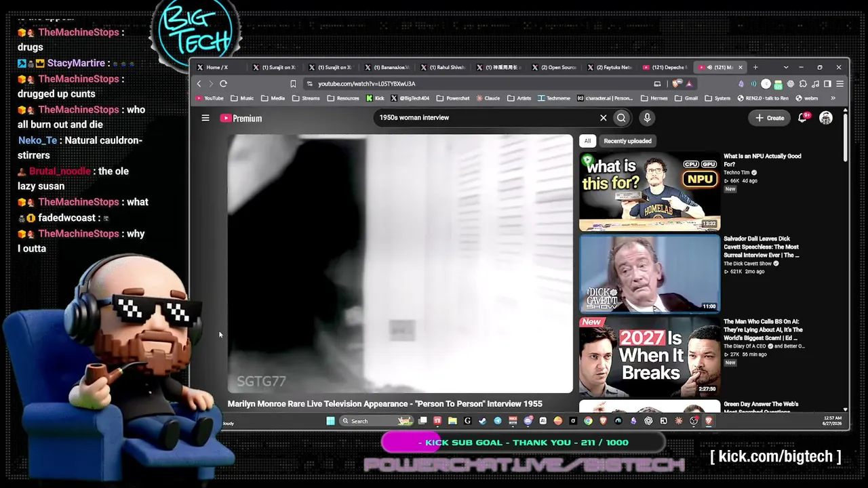868x488 pixels.
Task: Open the Artists bookmarks folder
Action: pyautogui.click(x=519, y=98)
